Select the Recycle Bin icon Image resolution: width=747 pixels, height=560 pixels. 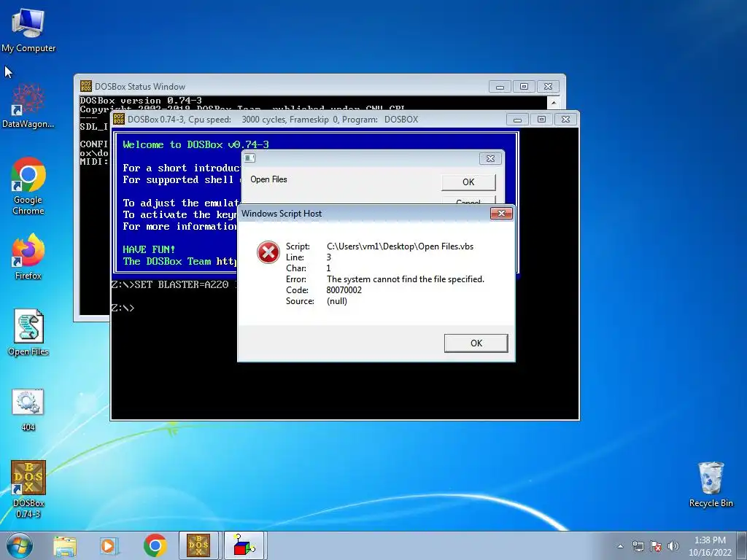point(711,484)
